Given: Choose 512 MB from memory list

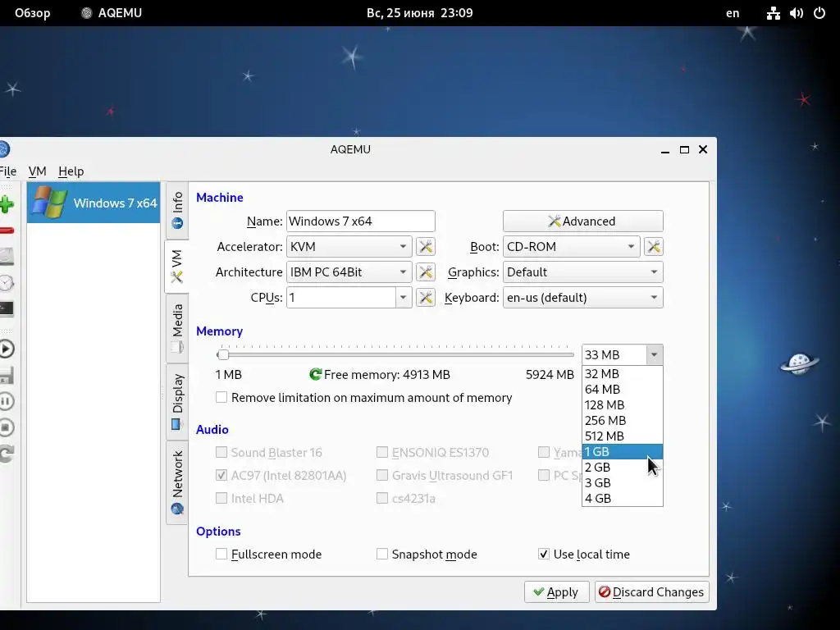Looking at the screenshot, I should [623, 436].
